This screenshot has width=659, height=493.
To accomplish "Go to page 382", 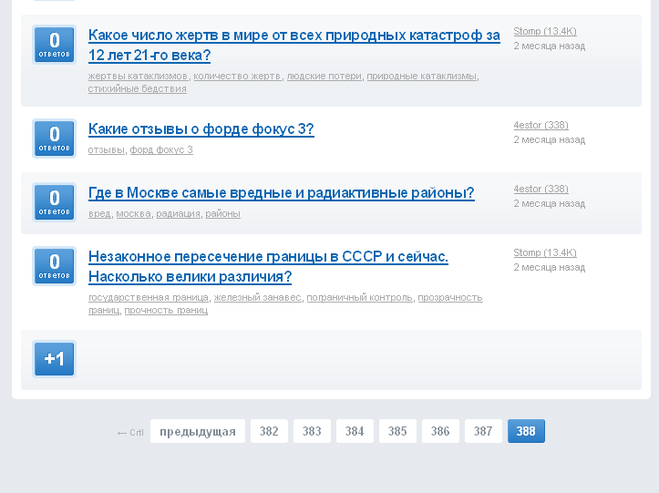I will pyautogui.click(x=269, y=432).
